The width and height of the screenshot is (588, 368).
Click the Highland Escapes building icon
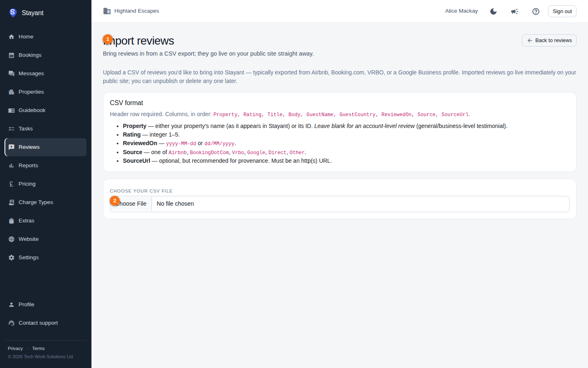pyautogui.click(x=107, y=11)
